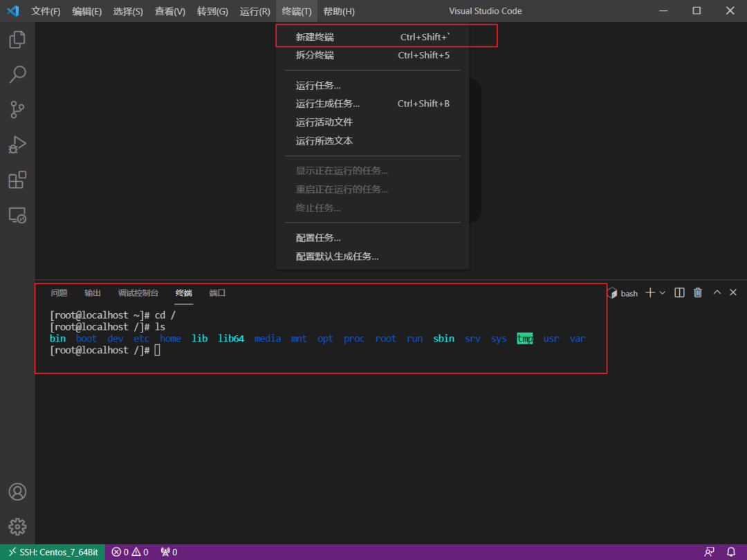The height and width of the screenshot is (560, 747).
Task: Click the feedback icon in status bar
Action: (709, 552)
